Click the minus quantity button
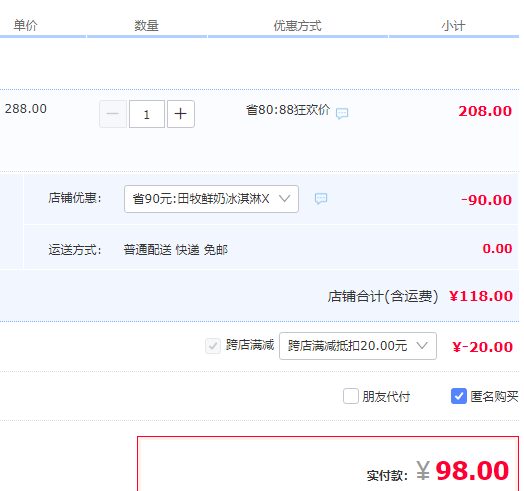The width and height of the screenshot is (524, 491). click(x=113, y=114)
